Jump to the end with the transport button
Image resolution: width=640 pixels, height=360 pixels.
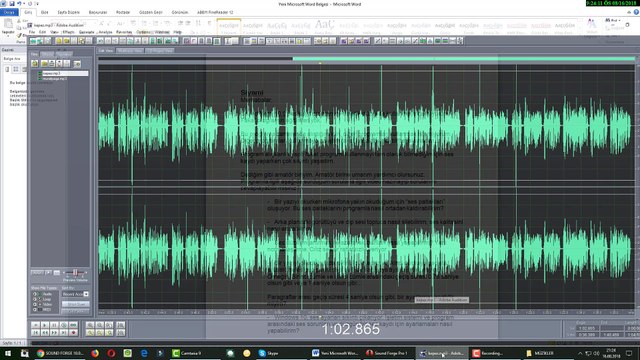(64, 333)
